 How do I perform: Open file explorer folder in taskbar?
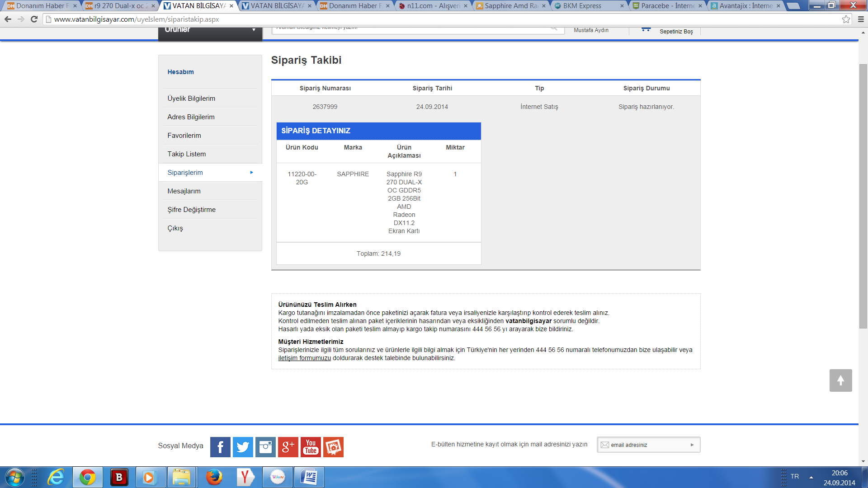182,477
